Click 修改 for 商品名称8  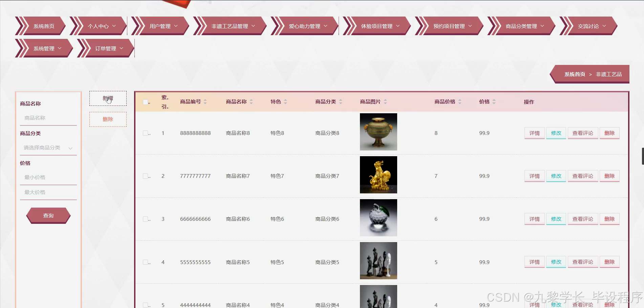click(x=556, y=133)
